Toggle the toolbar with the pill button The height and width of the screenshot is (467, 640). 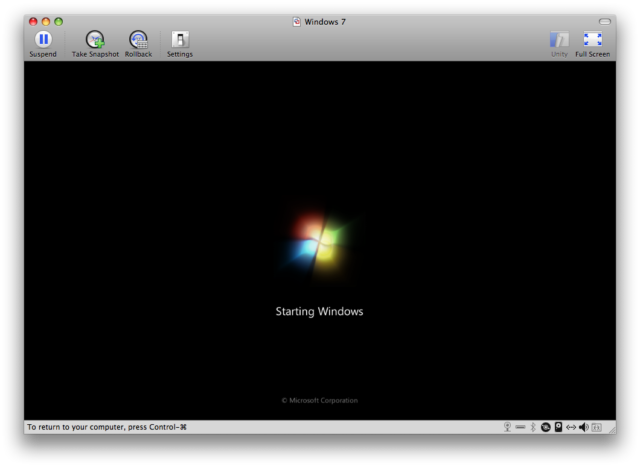click(x=604, y=22)
